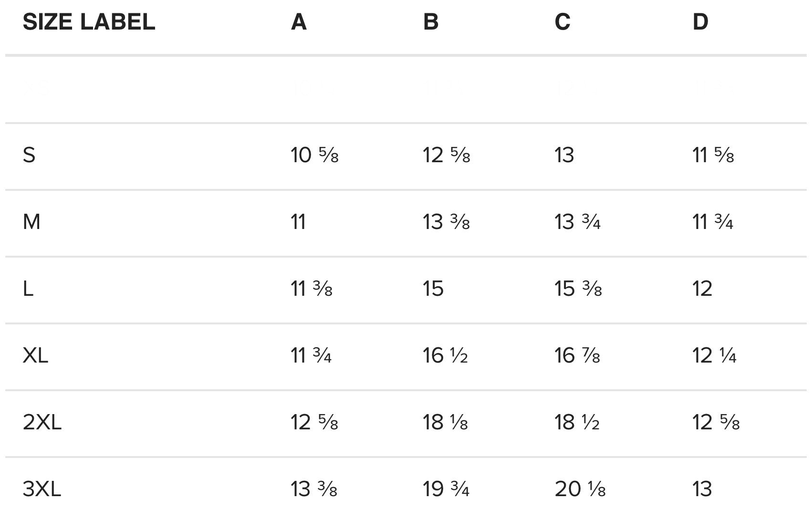Select the 12 ¼ value in row XL
This screenshot has height=520, width=812.
coord(714,355)
